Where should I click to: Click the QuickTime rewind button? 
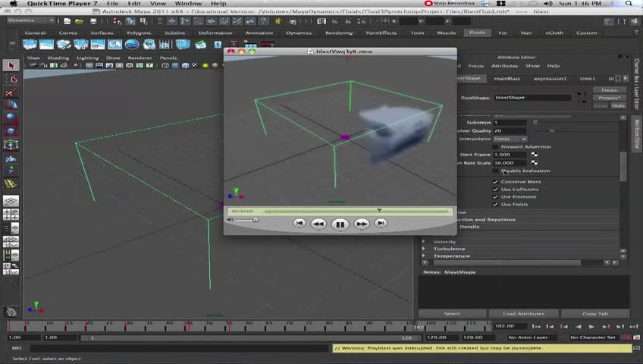(x=318, y=224)
